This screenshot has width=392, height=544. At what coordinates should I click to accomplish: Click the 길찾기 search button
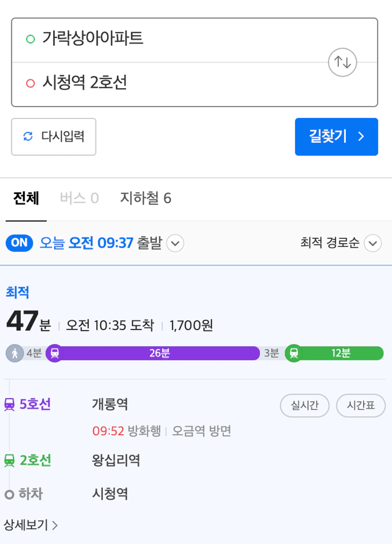tap(337, 136)
